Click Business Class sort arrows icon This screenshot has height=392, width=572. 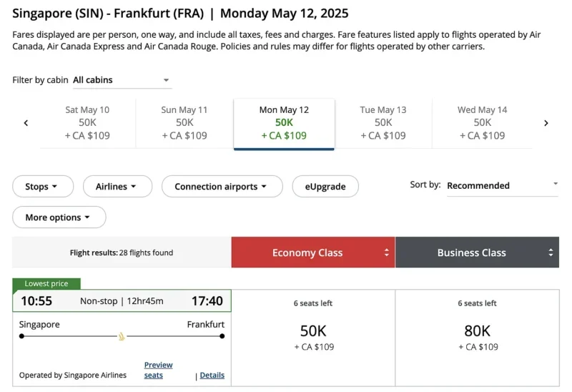tap(551, 253)
